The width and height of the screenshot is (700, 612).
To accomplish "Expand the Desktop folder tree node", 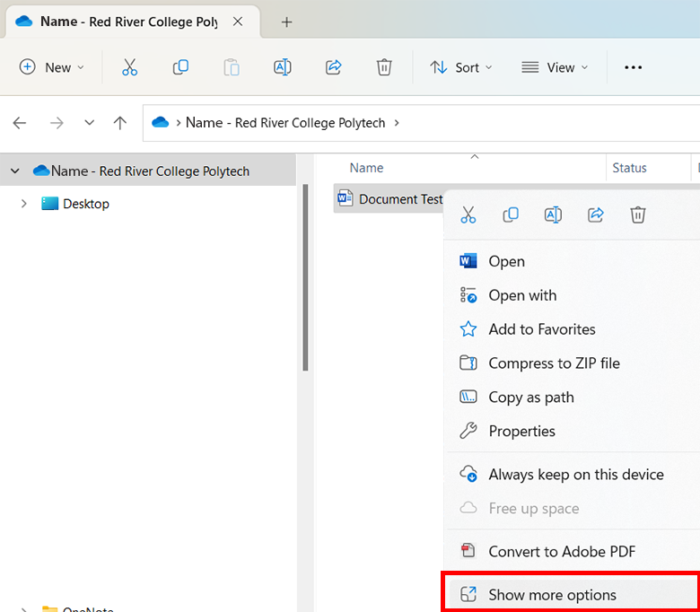I will click(23, 204).
